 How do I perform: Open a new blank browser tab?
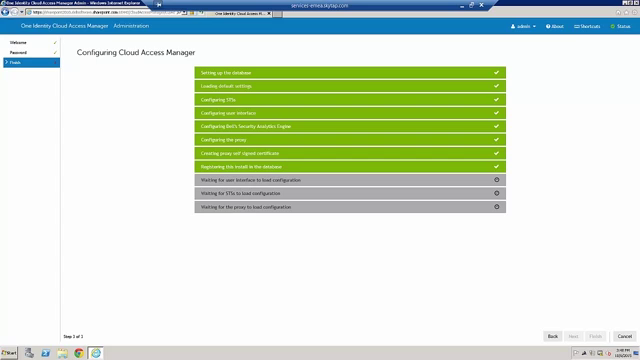point(278,14)
